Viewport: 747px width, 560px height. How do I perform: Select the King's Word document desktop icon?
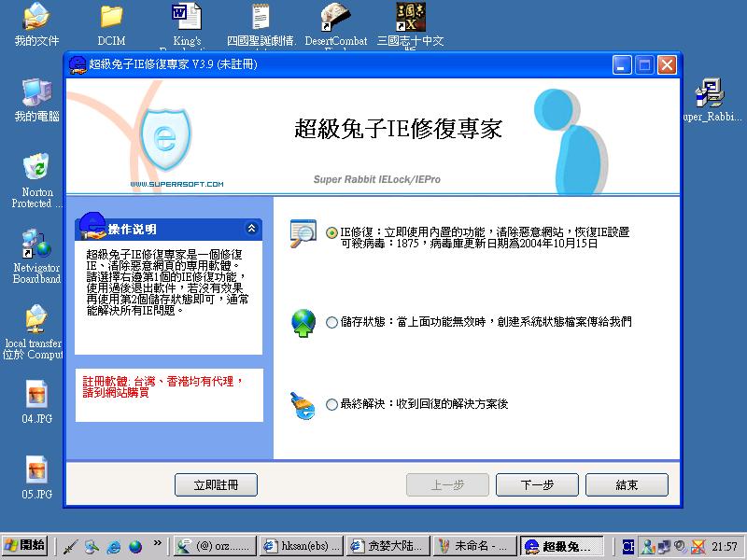tap(187, 26)
